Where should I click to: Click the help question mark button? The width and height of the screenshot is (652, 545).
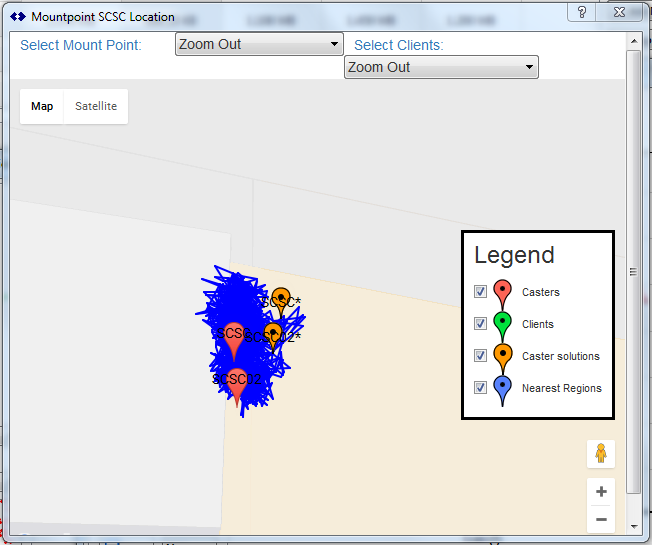click(x=582, y=12)
